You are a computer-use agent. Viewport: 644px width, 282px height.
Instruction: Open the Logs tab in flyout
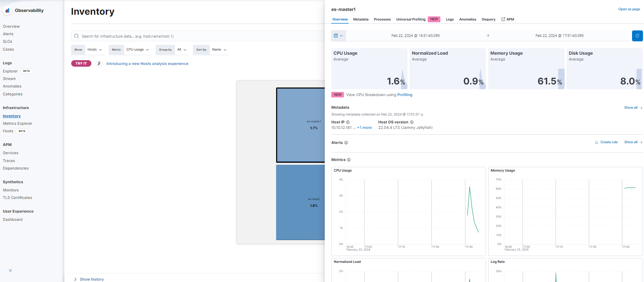coord(450,19)
